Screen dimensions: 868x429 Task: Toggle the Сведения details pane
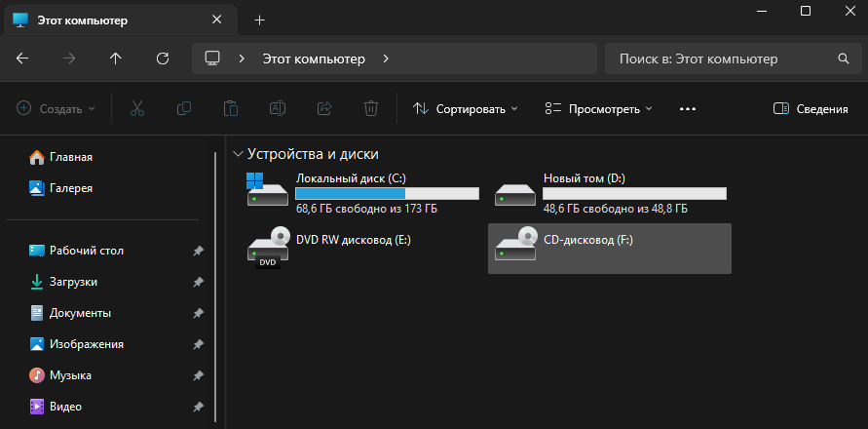click(x=811, y=108)
